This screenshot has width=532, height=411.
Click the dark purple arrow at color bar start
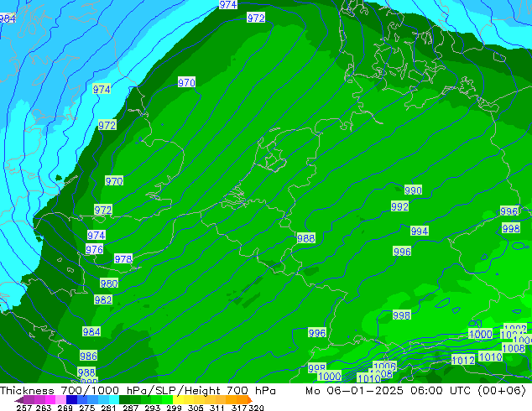click(x=19, y=400)
